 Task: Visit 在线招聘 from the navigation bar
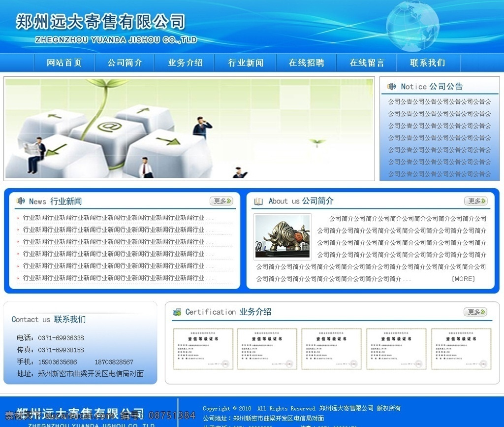click(x=306, y=63)
